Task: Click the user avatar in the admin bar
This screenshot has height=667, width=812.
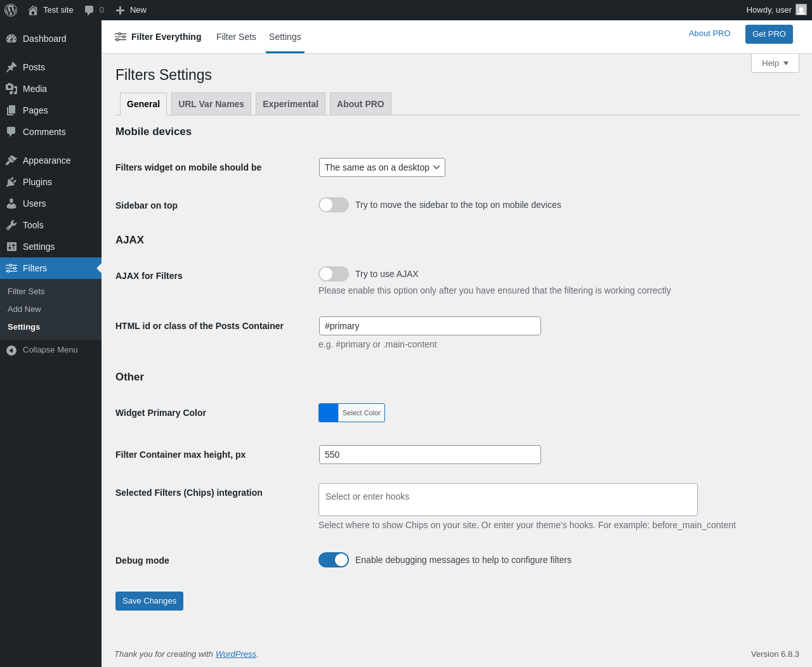Action: pyautogui.click(x=801, y=10)
